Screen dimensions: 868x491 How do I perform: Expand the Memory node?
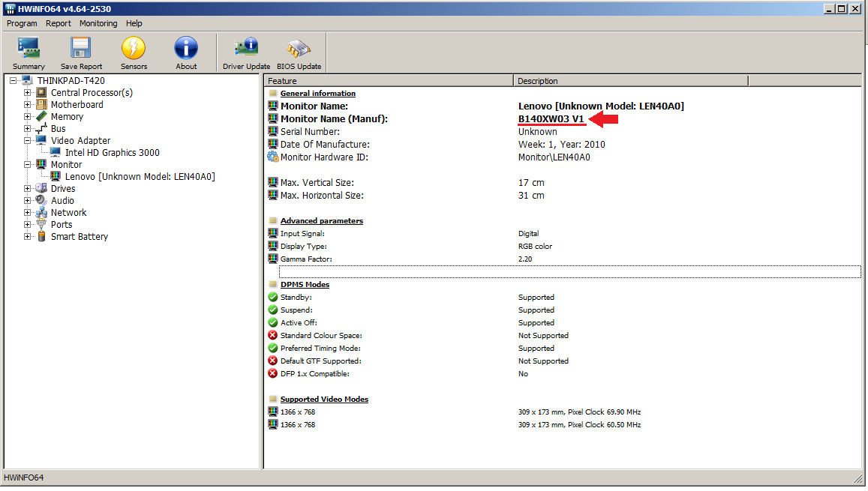click(x=27, y=117)
